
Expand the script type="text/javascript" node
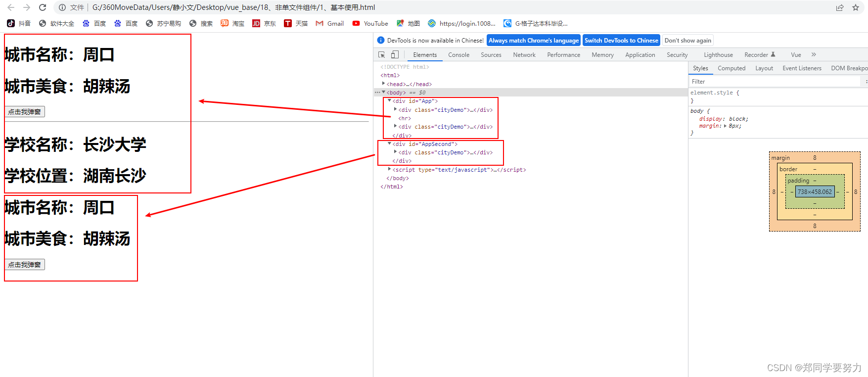click(390, 169)
